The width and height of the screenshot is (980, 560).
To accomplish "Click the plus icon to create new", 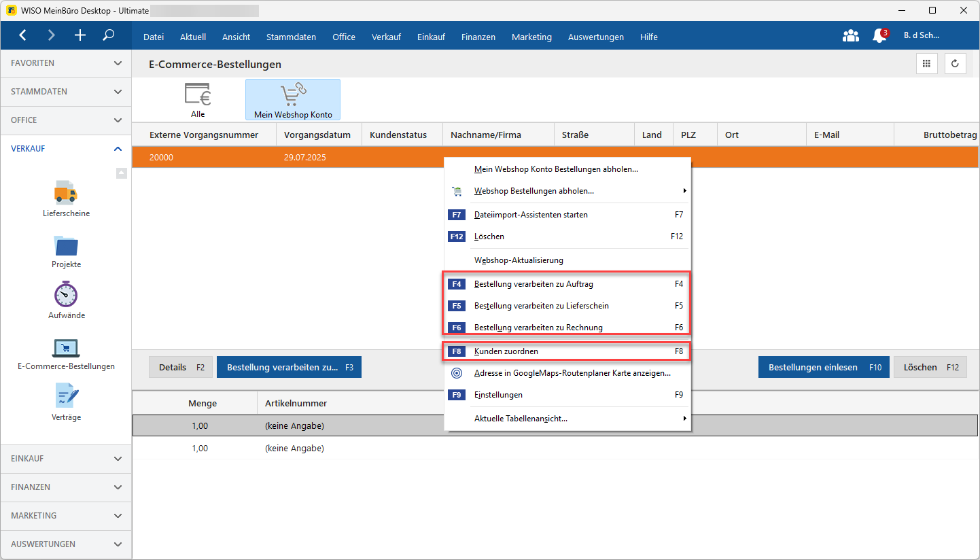I will tap(80, 35).
